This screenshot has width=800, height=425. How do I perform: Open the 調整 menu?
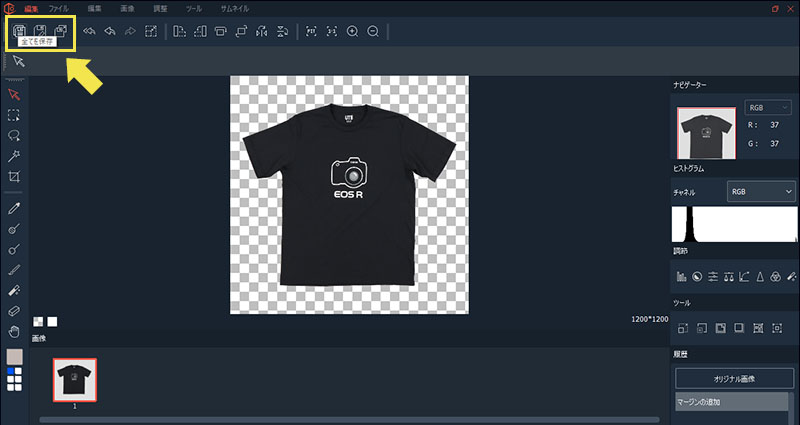click(x=161, y=8)
